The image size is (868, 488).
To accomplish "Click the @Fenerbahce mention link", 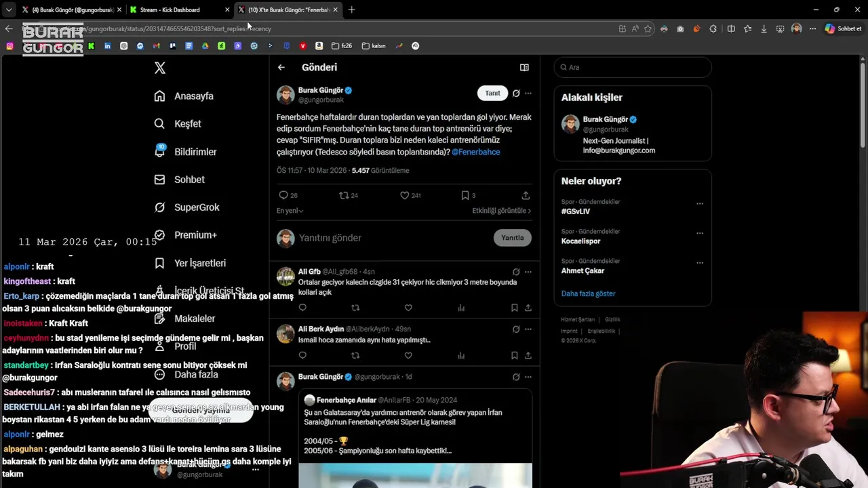I will pyautogui.click(x=476, y=152).
